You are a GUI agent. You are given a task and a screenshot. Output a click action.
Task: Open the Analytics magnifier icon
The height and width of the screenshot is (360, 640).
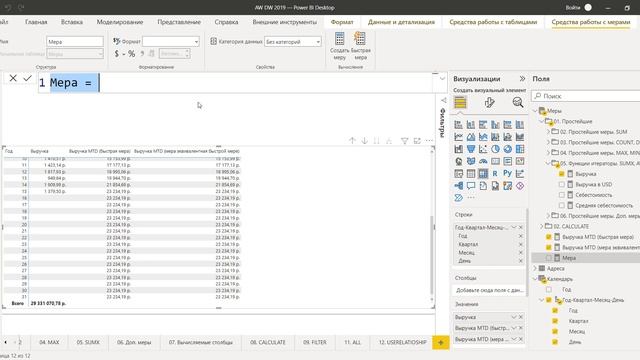point(518,102)
